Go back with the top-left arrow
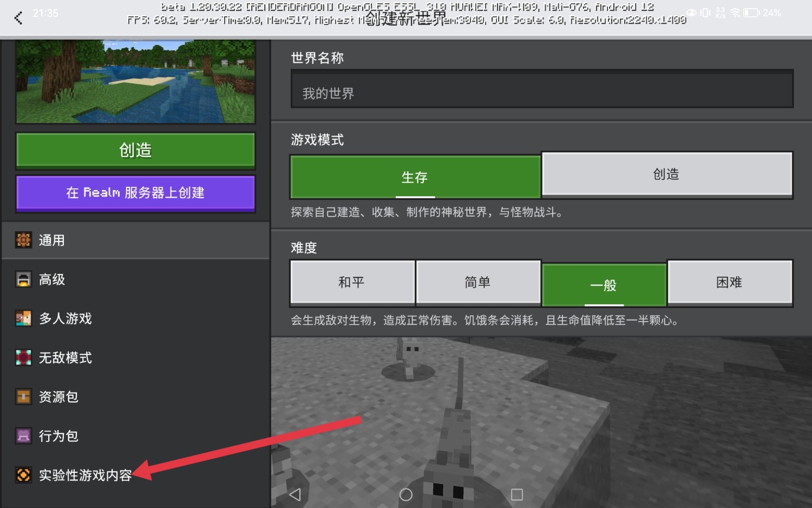Screen dimensions: 812x508 point(18,18)
